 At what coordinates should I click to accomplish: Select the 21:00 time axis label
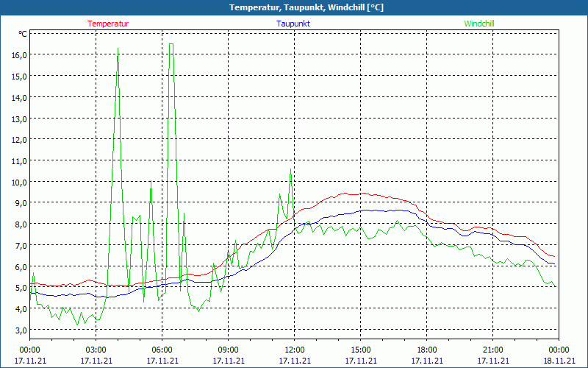click(x=493, y=349)
